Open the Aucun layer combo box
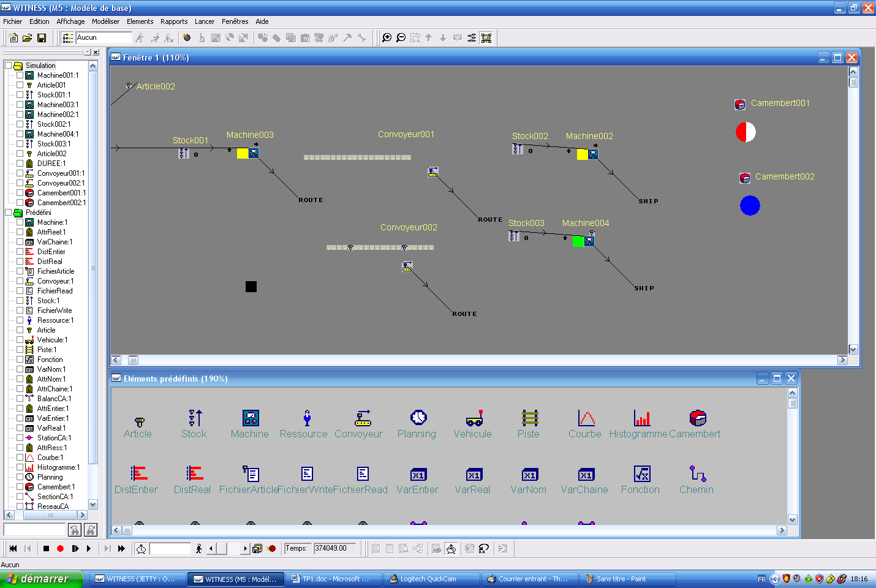The image size is (876, 588). click(x=103, y=38)
